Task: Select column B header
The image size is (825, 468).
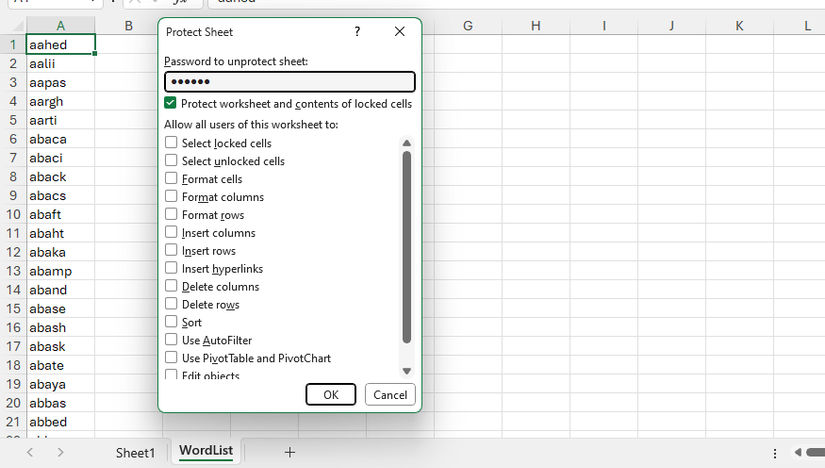Action: [128, 26]
